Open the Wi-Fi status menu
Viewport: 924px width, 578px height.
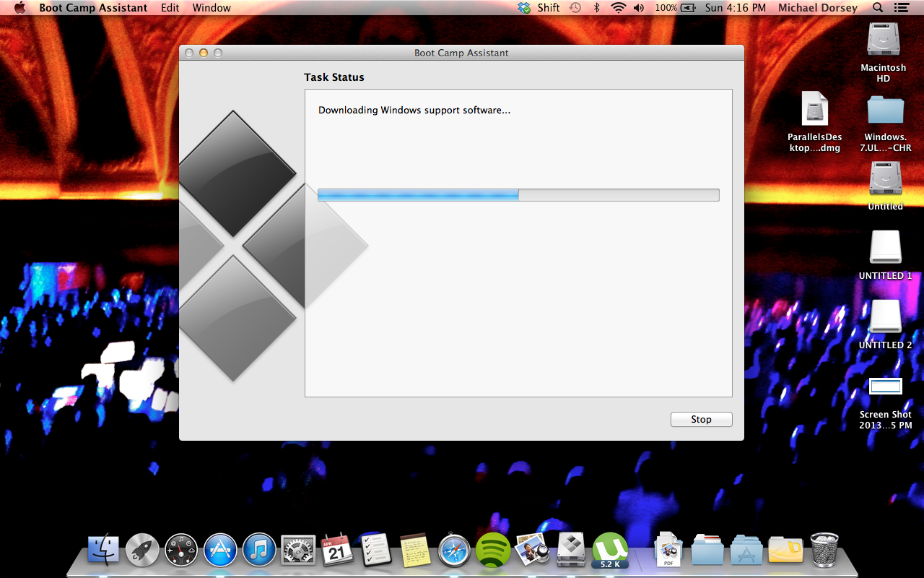point(618,8)
